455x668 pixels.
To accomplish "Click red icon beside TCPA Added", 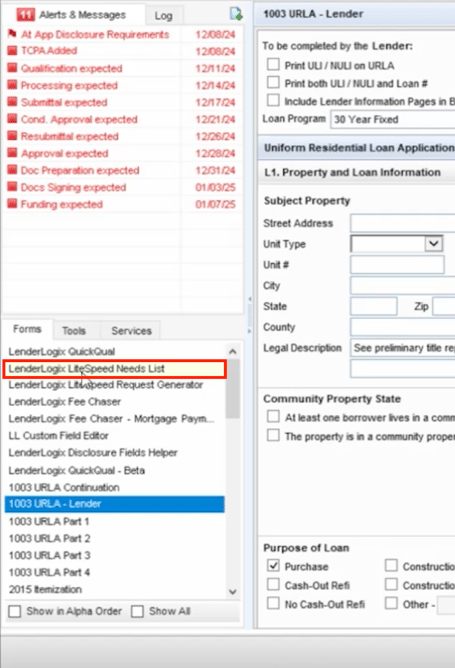I will pyautogui.click(x=12, y=51).
